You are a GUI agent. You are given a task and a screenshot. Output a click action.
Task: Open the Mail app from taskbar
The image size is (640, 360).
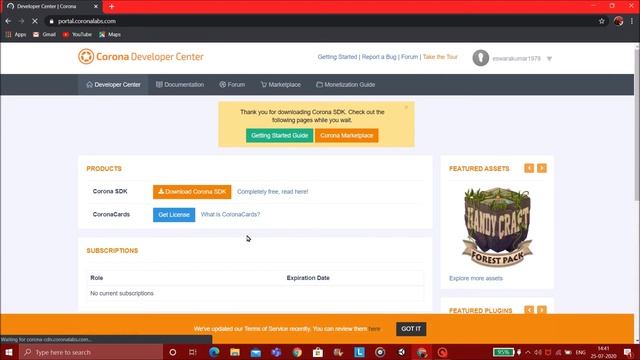pyautogui.click(x=256, y=352)
